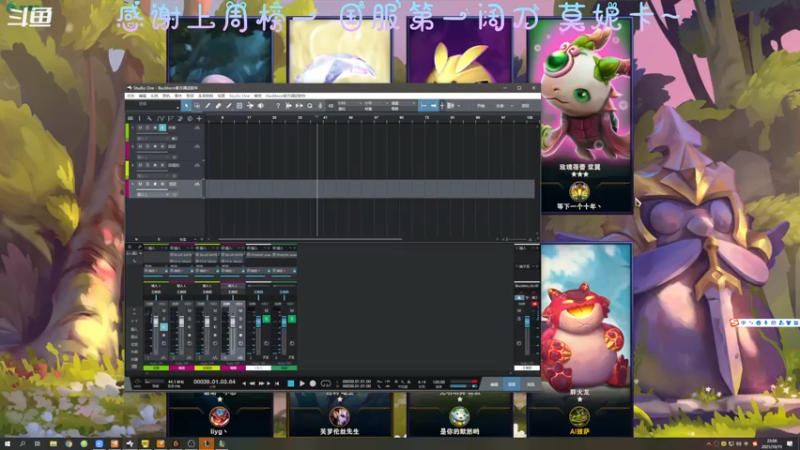Toggle green Solo on mixer channel 6

pyautogui.click(x=291, y=319)
